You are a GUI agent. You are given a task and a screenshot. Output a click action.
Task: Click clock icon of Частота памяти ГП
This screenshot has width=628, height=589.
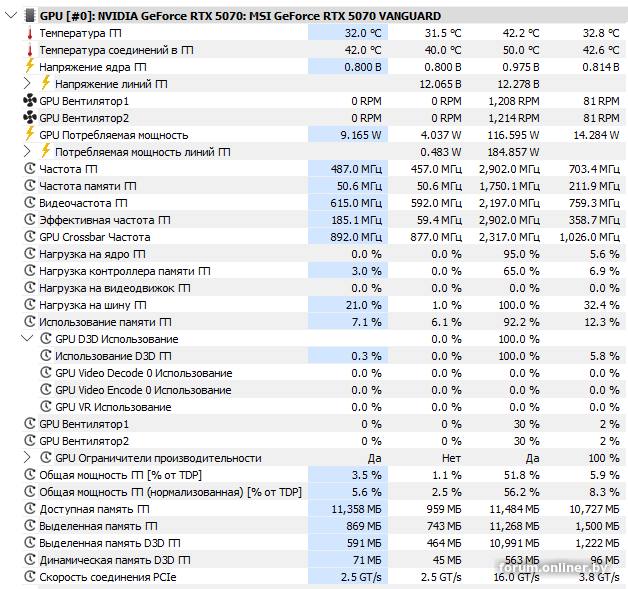(x=30, y=185)
